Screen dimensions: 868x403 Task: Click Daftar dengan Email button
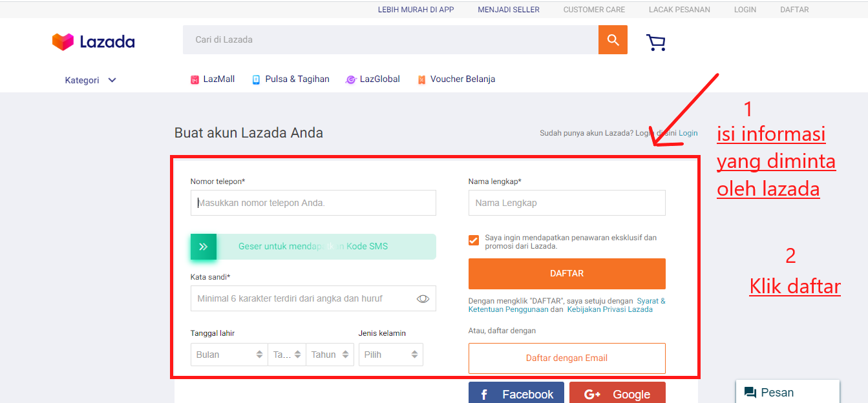(x=567, y=358)
